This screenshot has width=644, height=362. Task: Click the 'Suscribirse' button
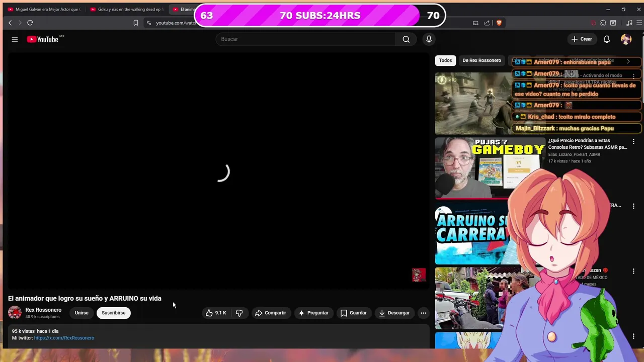[114, 313]
